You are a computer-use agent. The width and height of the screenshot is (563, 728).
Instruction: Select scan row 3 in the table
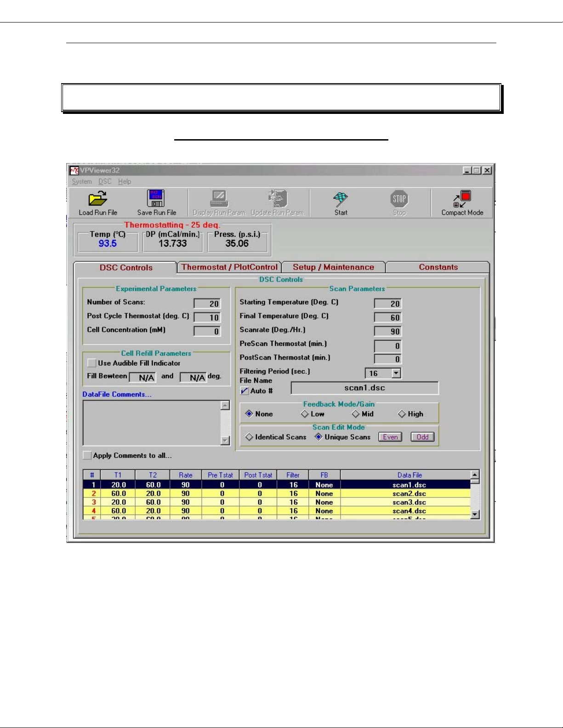pos(277,502)
